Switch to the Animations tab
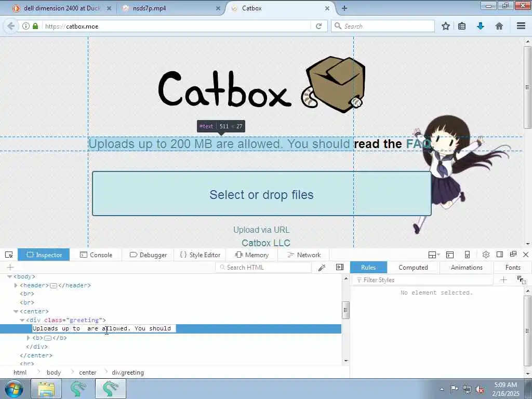 coord(467,268)
